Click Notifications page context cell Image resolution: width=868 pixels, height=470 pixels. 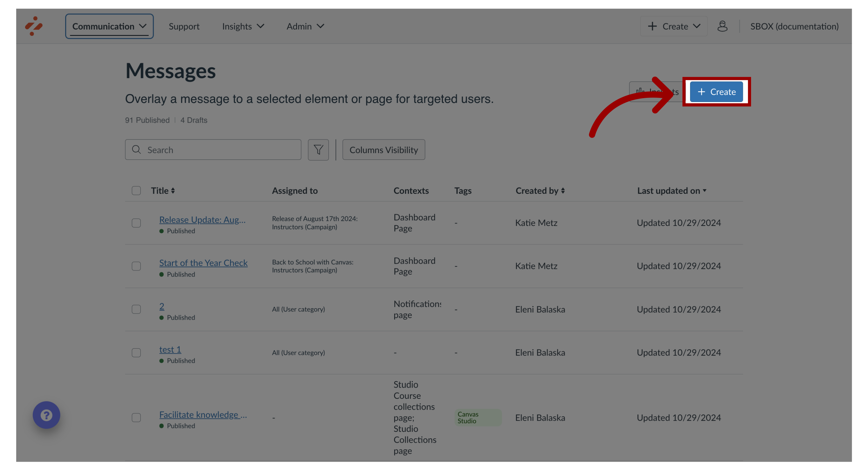coord(417,309)
